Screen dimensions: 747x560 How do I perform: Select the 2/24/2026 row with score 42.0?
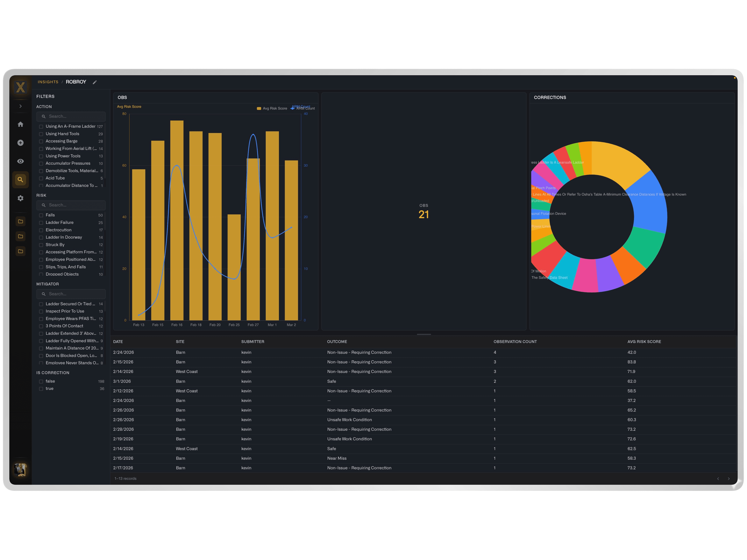pyautogui.click(x=423, y=353)
